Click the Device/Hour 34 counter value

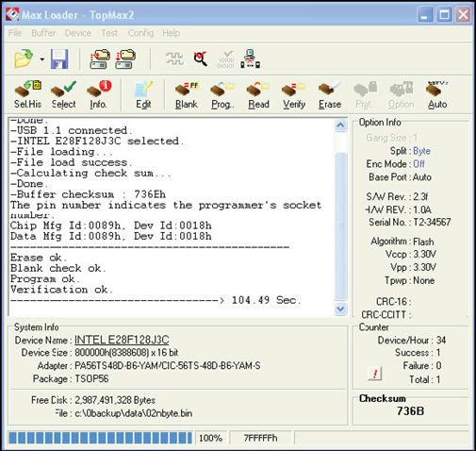[441, 340]
